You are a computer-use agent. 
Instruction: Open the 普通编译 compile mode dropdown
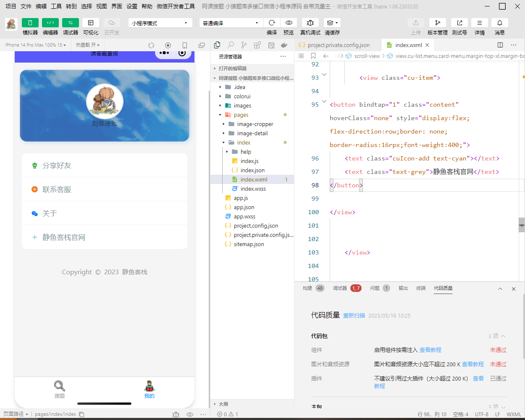pyautogui.click(x=231, y=23)
